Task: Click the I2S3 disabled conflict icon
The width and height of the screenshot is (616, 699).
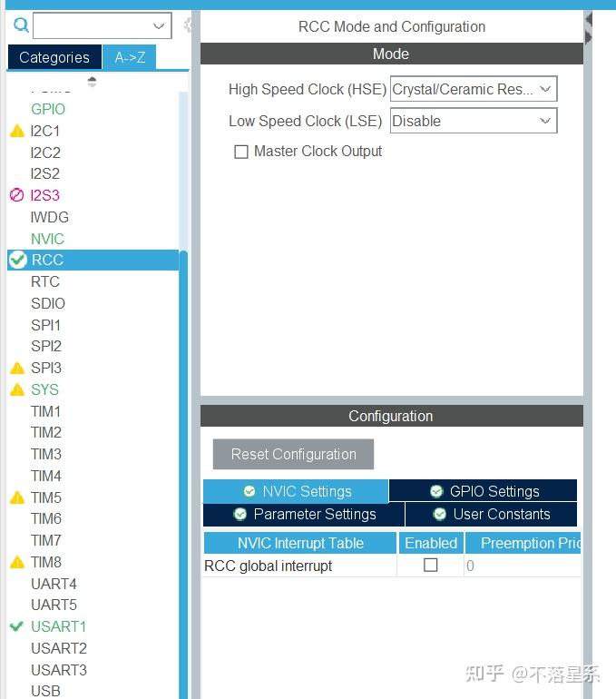Action: 16,195
